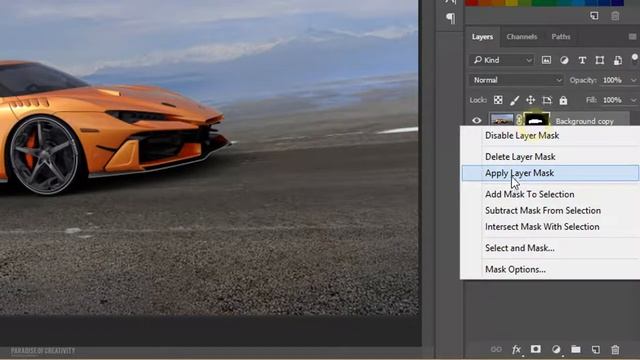Toggle layer filtering switch on or off
Screen dimensions: 640x360
tap(635, 58)
